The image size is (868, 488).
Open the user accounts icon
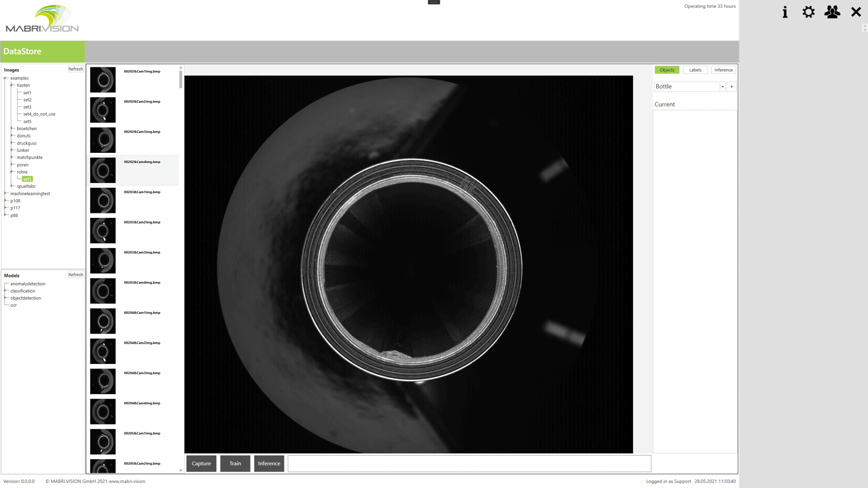point(832,12)
